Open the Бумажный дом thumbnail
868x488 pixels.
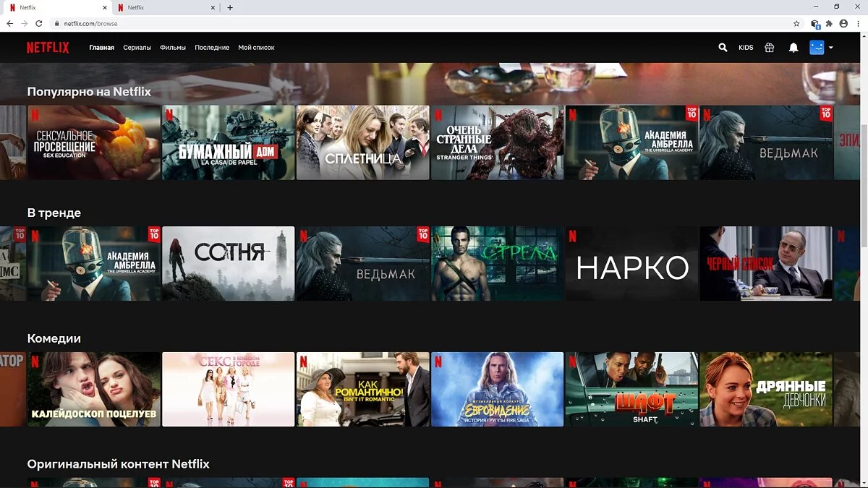click(x=229, y=142)
